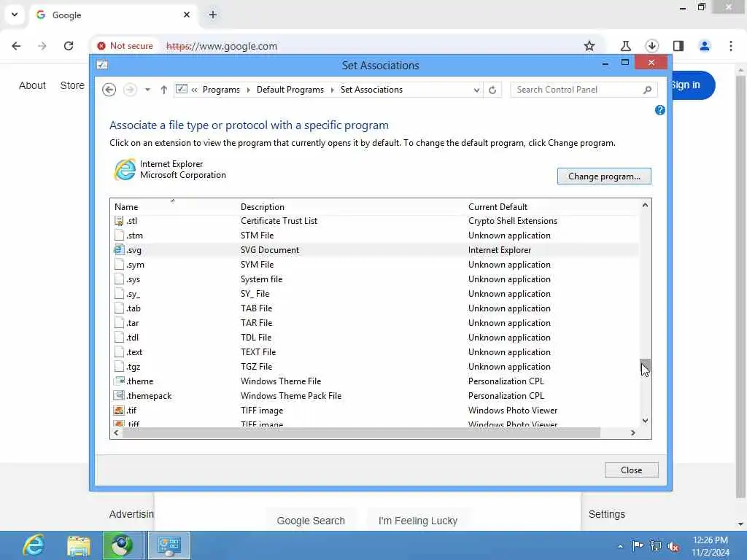Select the .stm extension row

[375, 236]
